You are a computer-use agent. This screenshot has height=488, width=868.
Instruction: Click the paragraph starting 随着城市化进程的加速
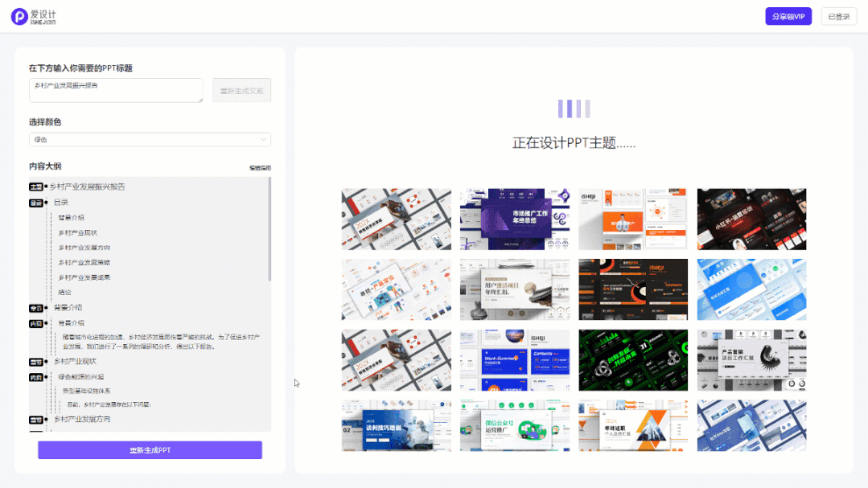pos(161,342)
